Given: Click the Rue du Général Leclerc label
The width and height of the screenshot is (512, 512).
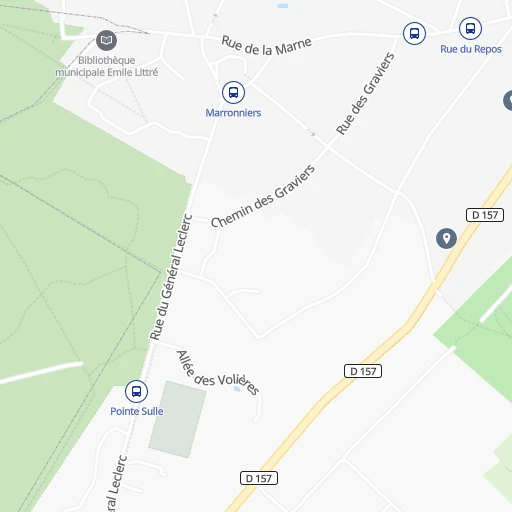Looking at the screenshot, I should click(171, 277).
